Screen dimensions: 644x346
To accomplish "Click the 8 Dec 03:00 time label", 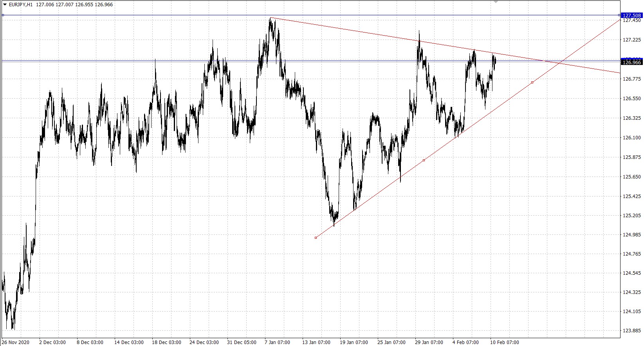I will click(90, 342).
